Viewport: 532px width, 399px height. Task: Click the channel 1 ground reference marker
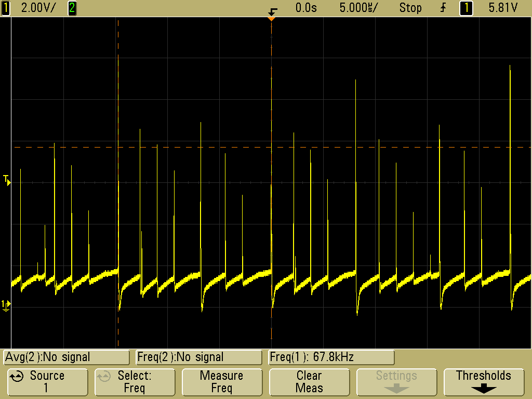tap(6, 305)
